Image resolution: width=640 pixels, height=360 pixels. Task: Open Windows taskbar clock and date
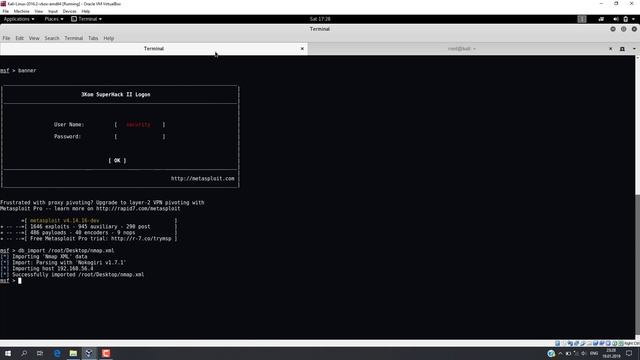click(x=611, y=353)
